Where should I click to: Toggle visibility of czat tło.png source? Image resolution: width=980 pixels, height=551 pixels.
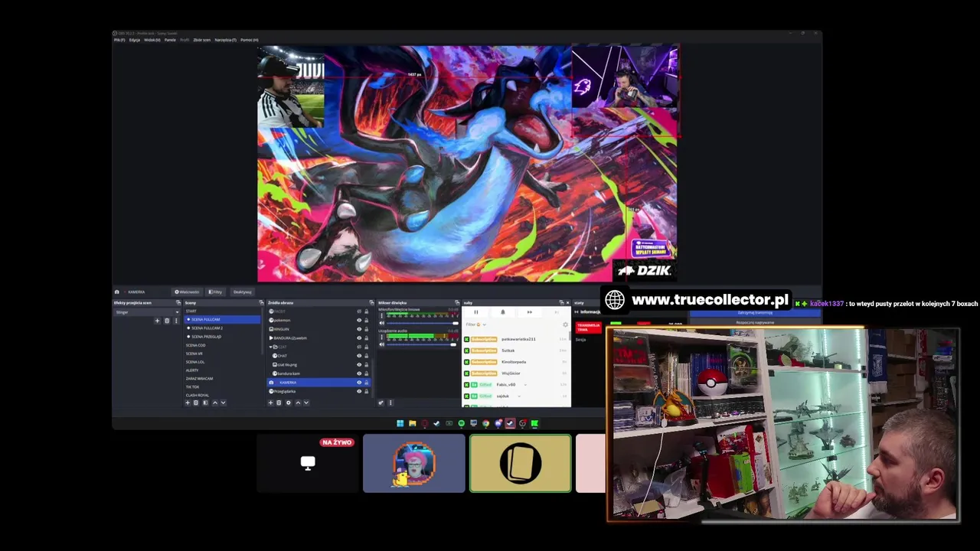pyautogui.click(x=359, y=365)
